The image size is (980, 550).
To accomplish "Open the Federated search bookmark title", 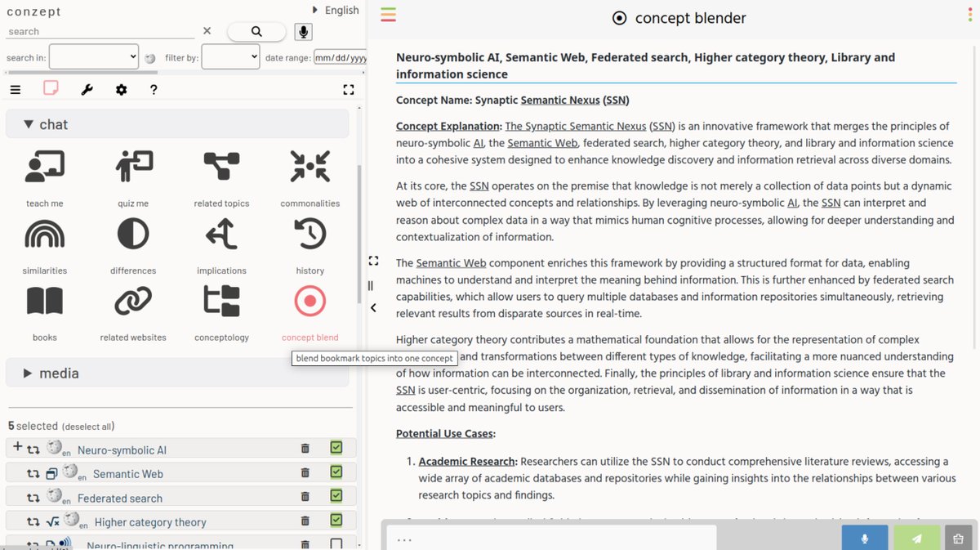I will pos(120,498).
